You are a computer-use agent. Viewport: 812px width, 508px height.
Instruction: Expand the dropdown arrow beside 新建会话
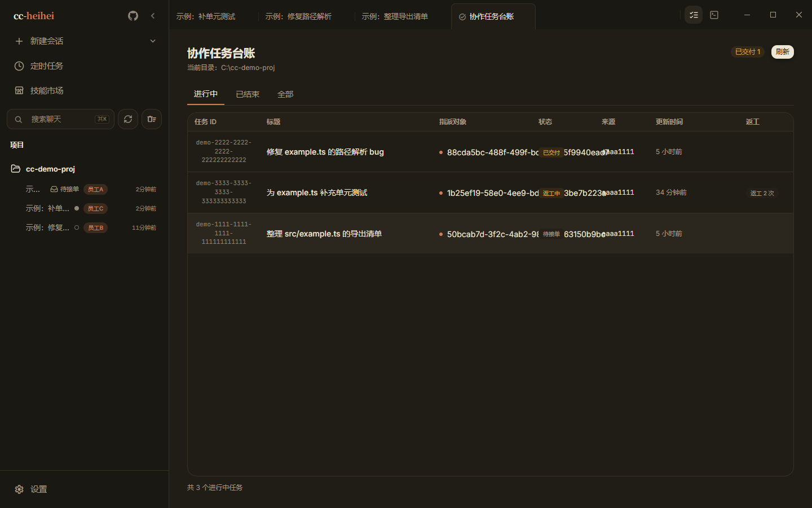tap(153, 41)
